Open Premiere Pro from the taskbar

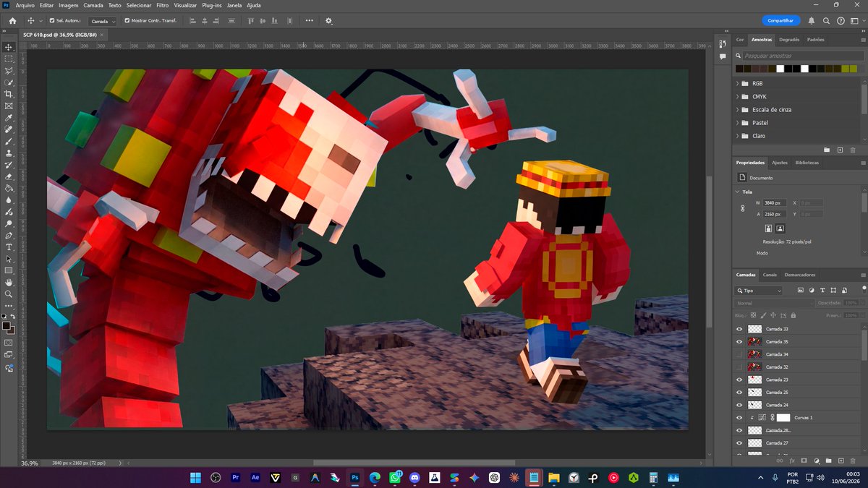tap(235, 478)
